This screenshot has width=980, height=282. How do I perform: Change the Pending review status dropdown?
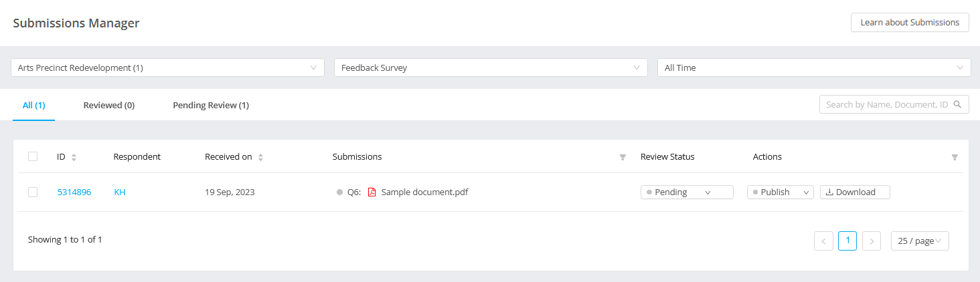pyautogui.click(x=687, y=192)
